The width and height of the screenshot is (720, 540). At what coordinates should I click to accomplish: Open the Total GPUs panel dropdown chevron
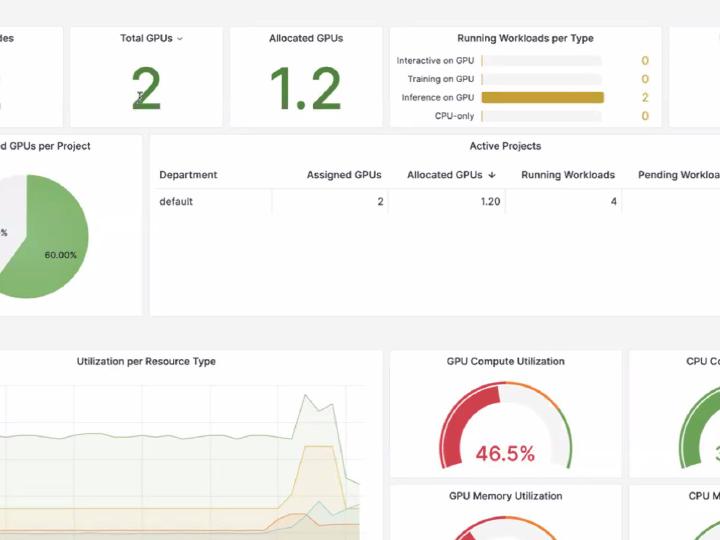pos(180,39)
